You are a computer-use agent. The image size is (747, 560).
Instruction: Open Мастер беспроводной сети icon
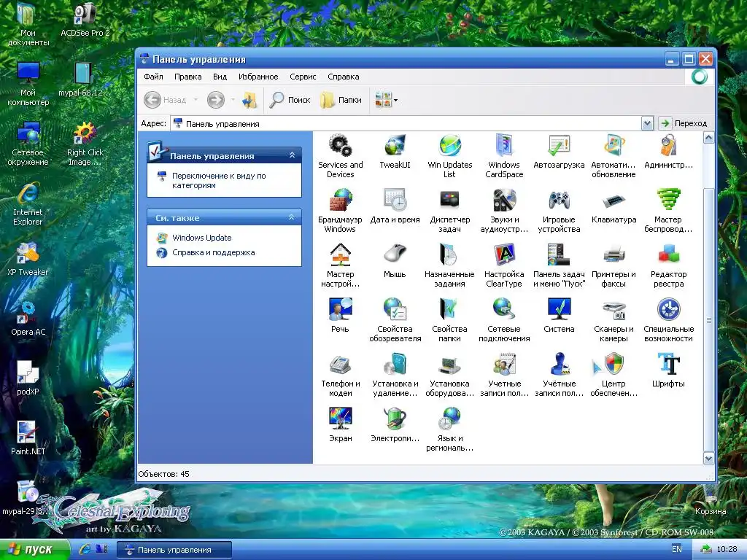tap(668, 211)
